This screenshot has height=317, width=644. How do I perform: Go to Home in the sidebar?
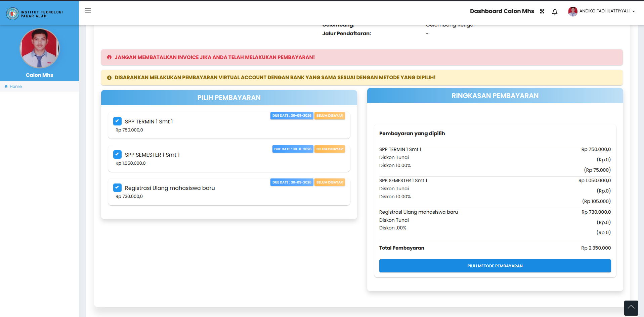pos(15,87)
